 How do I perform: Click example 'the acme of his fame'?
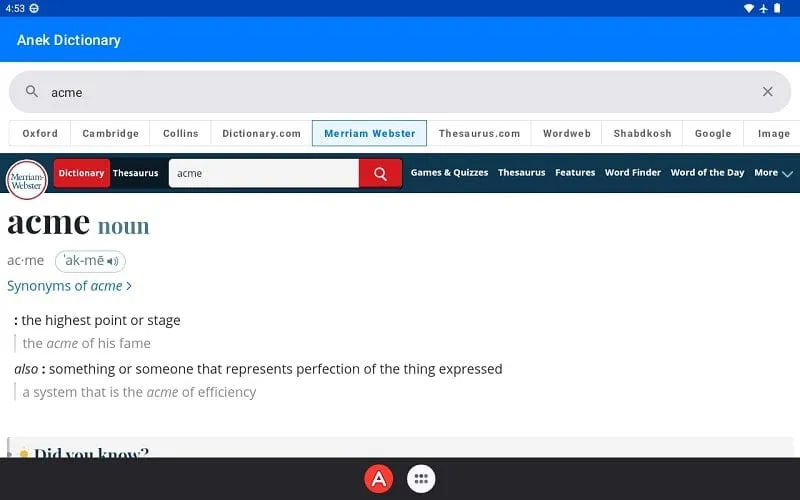click(86, 343)
